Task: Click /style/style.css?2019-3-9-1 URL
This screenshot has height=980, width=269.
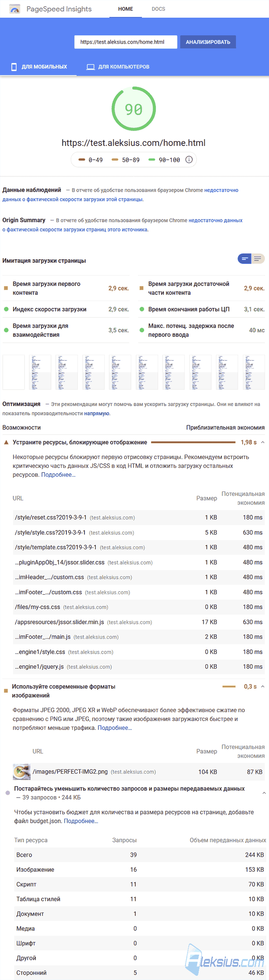Action: pos(50,532)
